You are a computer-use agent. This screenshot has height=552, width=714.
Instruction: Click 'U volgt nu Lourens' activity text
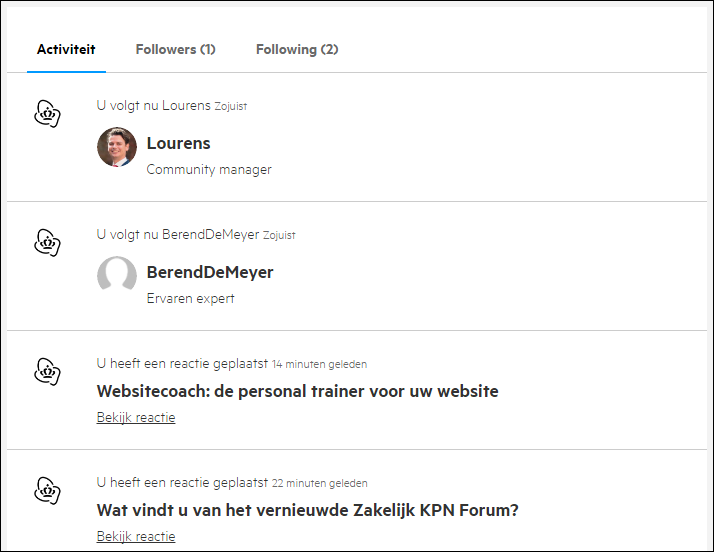(x=153, y=105)
